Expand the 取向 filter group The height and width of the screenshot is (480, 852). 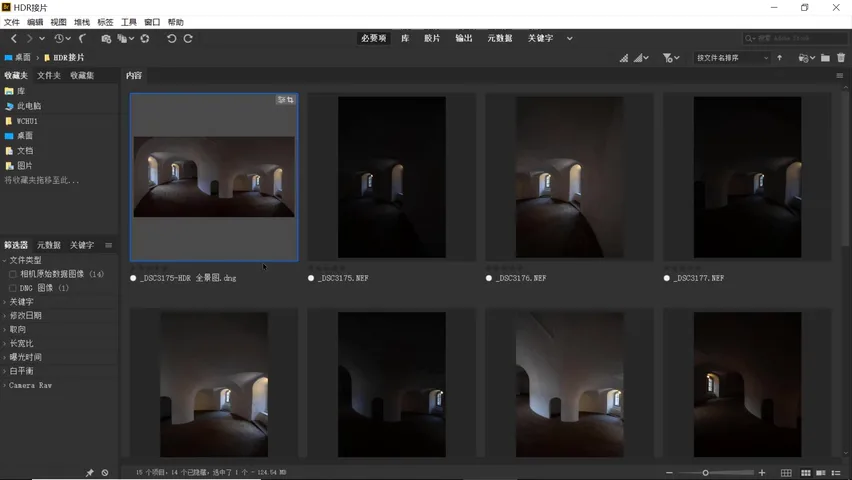coord(5,329)
